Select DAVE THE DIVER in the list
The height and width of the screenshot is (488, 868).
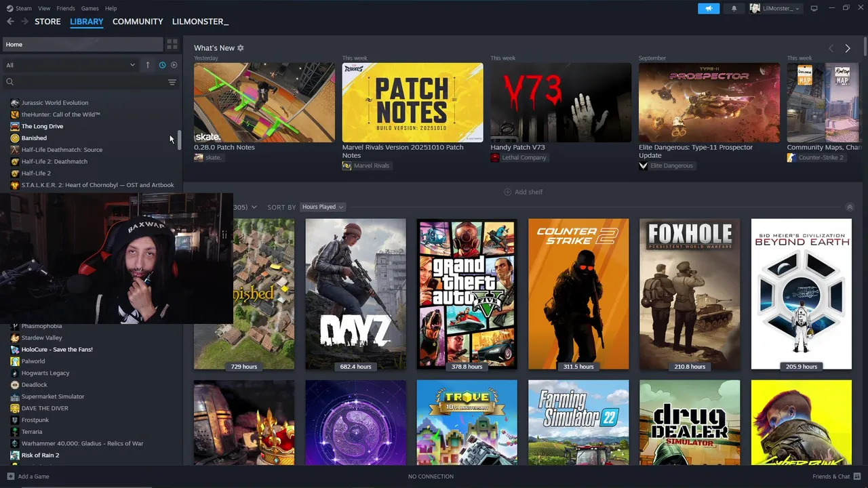click(45, 408)
